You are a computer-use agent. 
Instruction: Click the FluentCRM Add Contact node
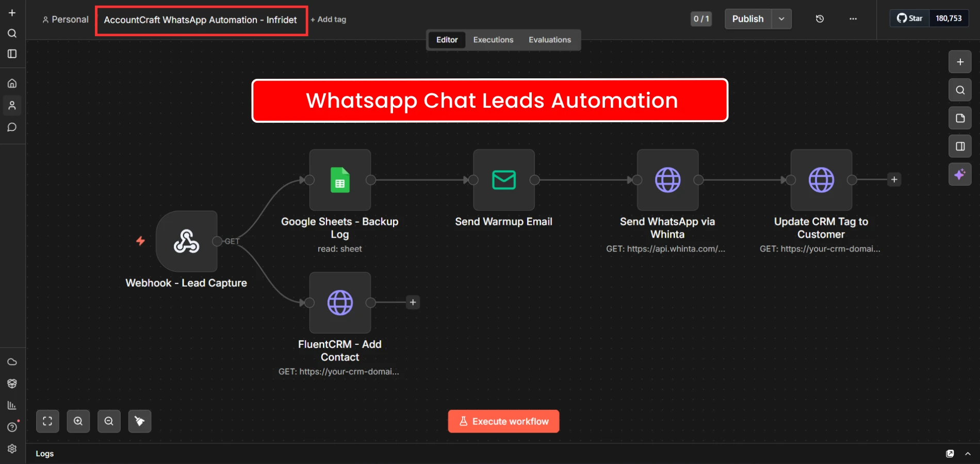point(340,303)
